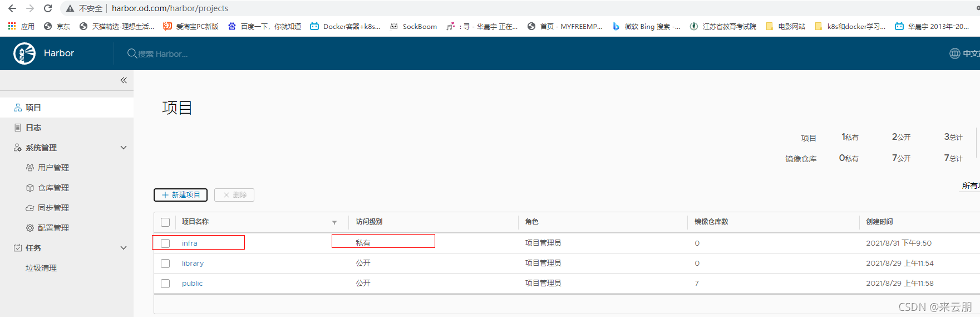Click the 项目 sidebar icon
980x317 pixels.
[x=18, y=108]
